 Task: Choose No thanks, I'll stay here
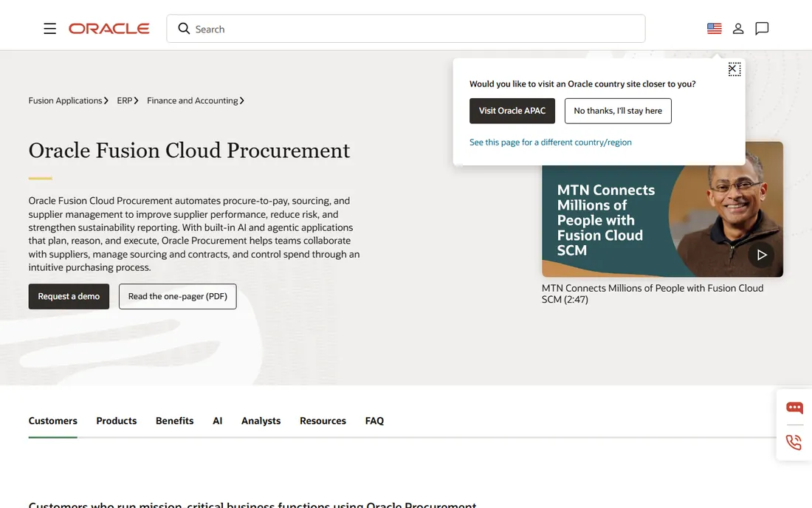[618, 111]
